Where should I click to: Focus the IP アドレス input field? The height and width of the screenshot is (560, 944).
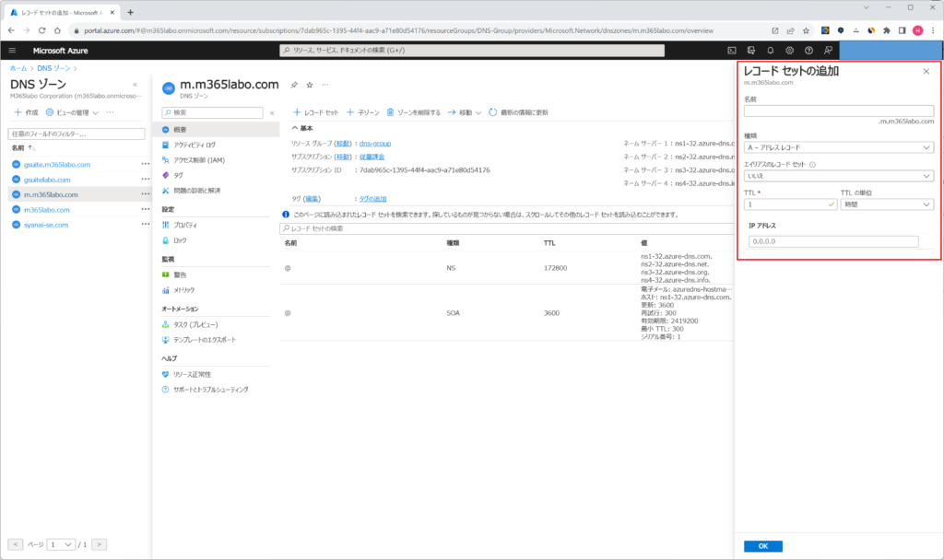point(833,241)
